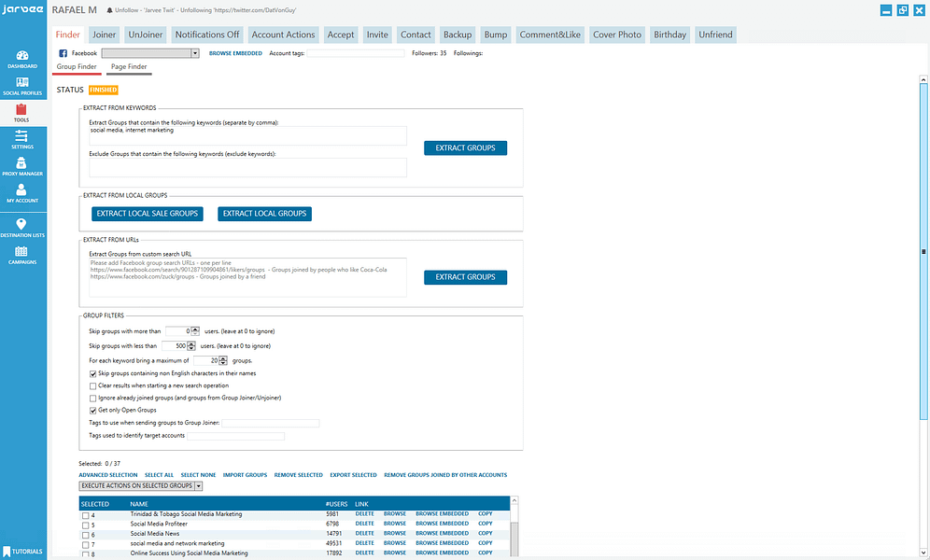
Task: Click the main page vertical scrollbar
Action: point(923,251)
